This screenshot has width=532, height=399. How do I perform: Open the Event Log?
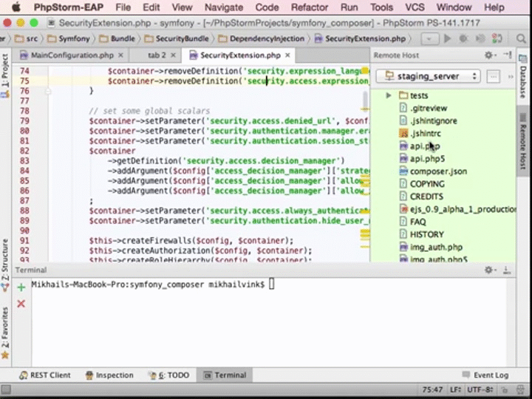(485, 375)
